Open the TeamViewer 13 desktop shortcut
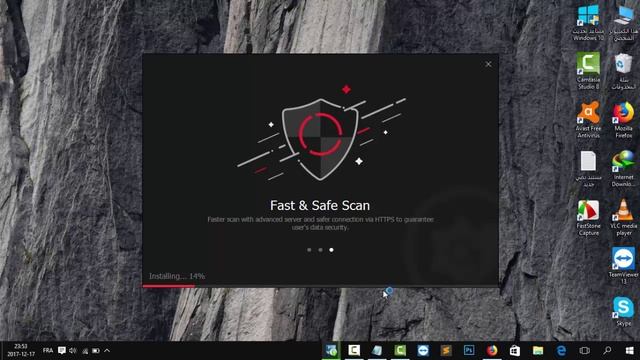640x360 pixels. 624,265
